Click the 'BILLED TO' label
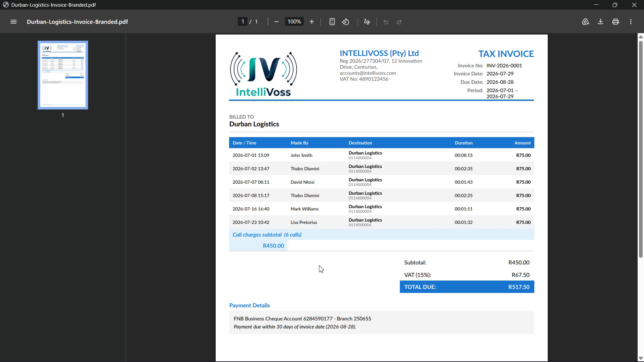Screen dimensions: 644x362 (x=241, y=117)
